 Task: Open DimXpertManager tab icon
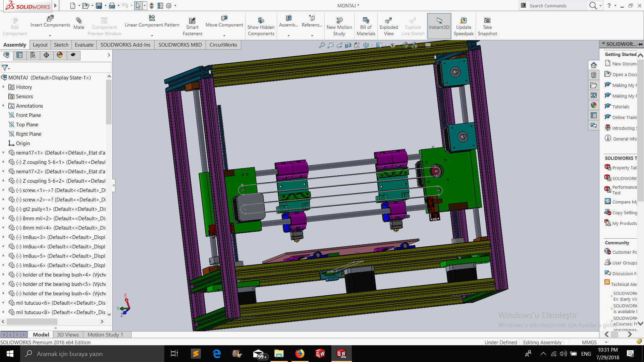[x=46, y=55]
